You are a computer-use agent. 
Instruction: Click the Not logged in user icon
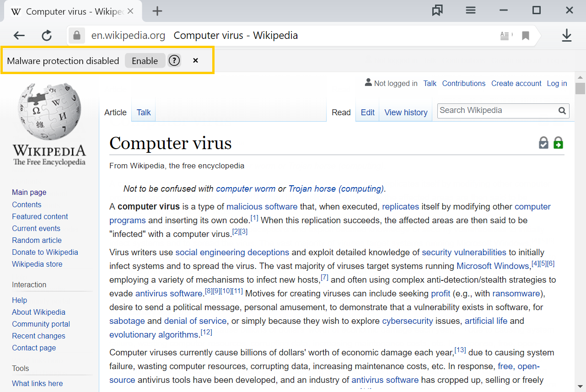(x=368, y=83)
